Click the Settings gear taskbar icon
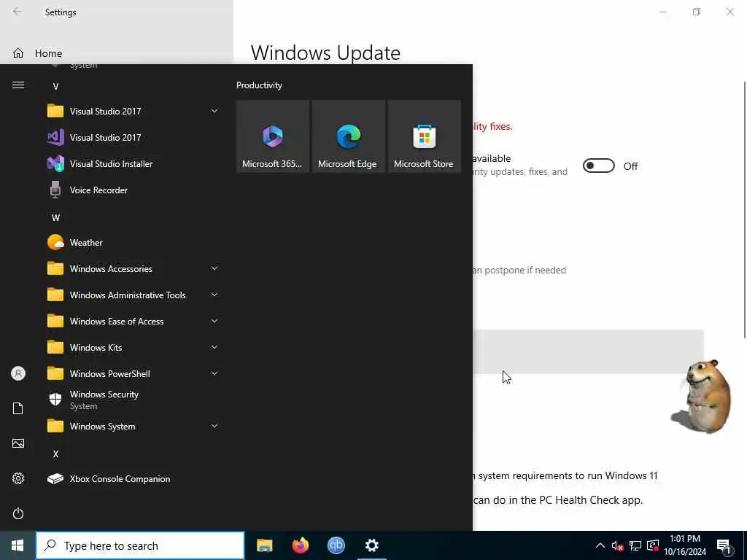This screenshot has height=560, width=747. click(x=371, y=545)
